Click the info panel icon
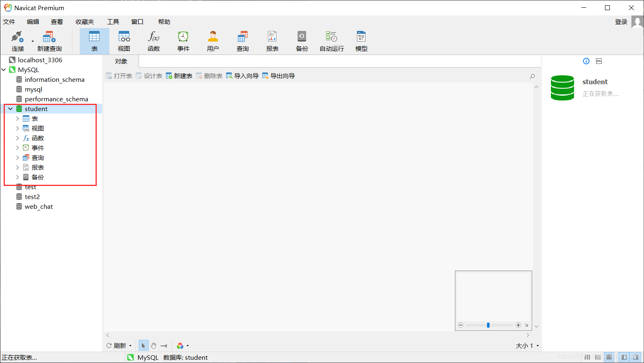Image resolution: width=644 pixels, height=363 pixels. point(586,61)
